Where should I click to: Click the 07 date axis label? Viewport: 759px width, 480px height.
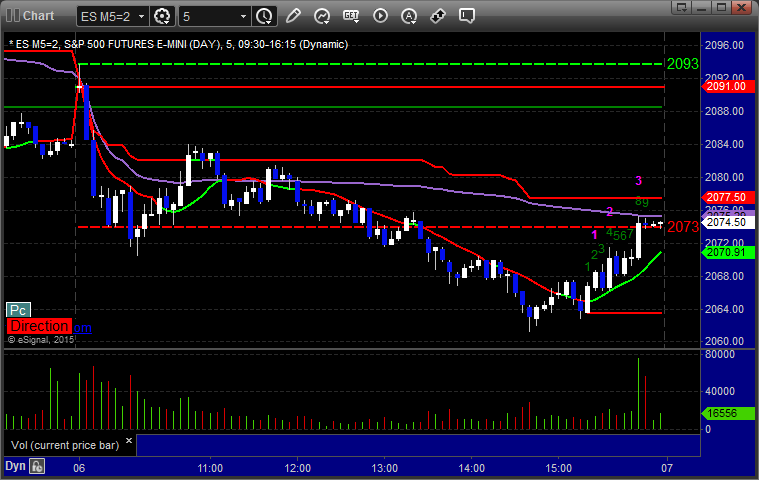click(667, 468)
